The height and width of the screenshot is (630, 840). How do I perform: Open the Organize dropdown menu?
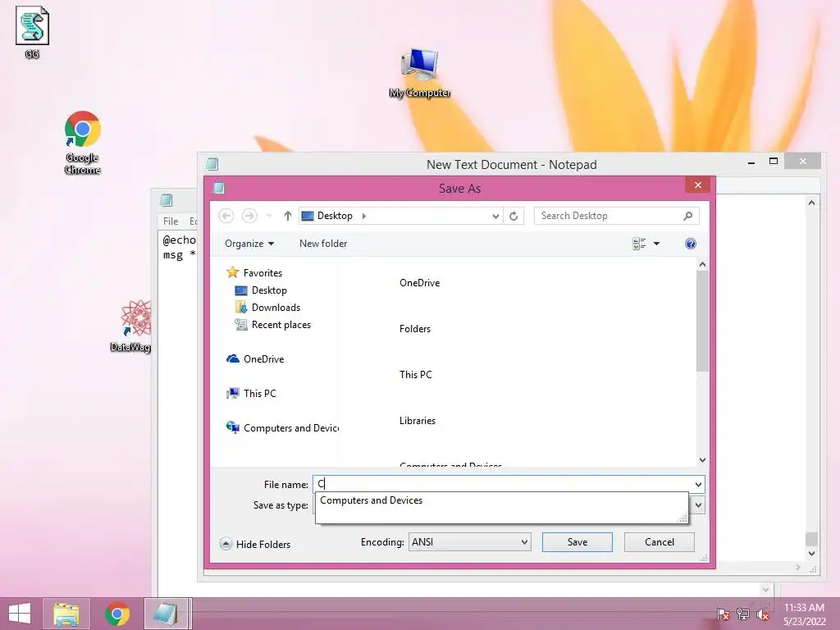249,244
